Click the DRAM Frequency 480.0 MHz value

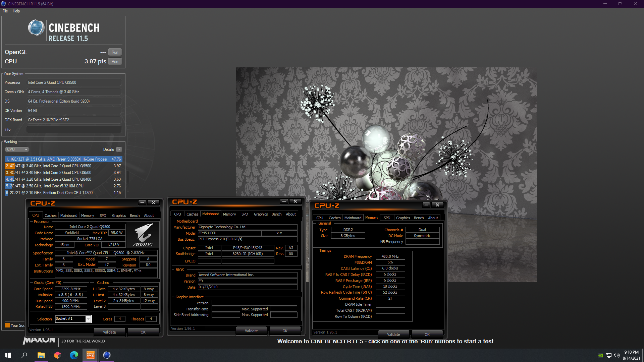390,256
